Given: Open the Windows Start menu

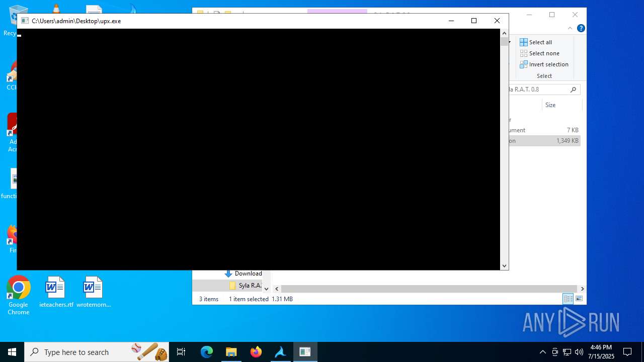Looking at the screenshot, I should click(12, 352).
